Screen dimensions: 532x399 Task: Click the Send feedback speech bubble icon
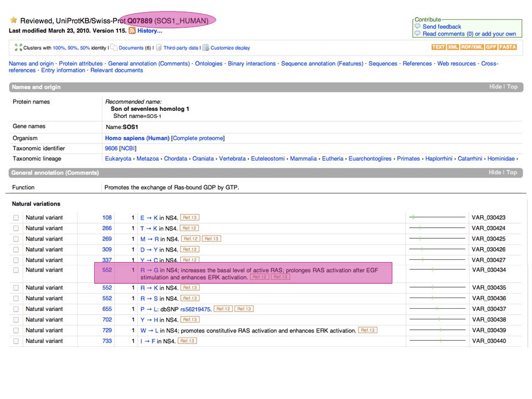(x=418, y=27)
